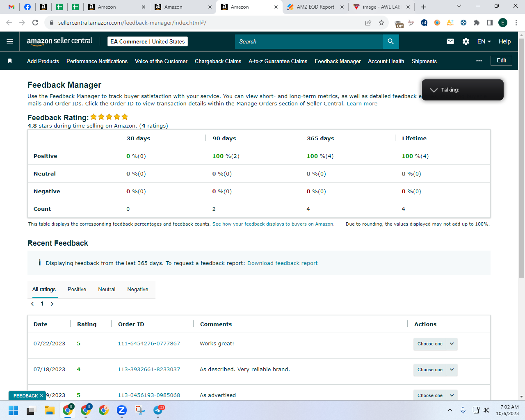Click the microphone icon in system tray
Viewport: 525px width, 420px height.
click(x=463, y=410)
